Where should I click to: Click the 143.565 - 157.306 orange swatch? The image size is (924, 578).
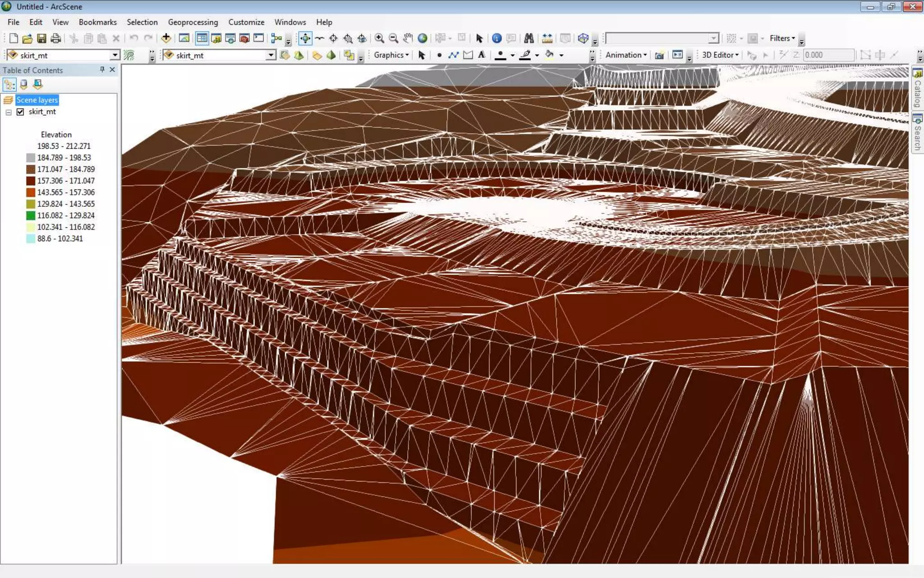[x=31, y=192]
